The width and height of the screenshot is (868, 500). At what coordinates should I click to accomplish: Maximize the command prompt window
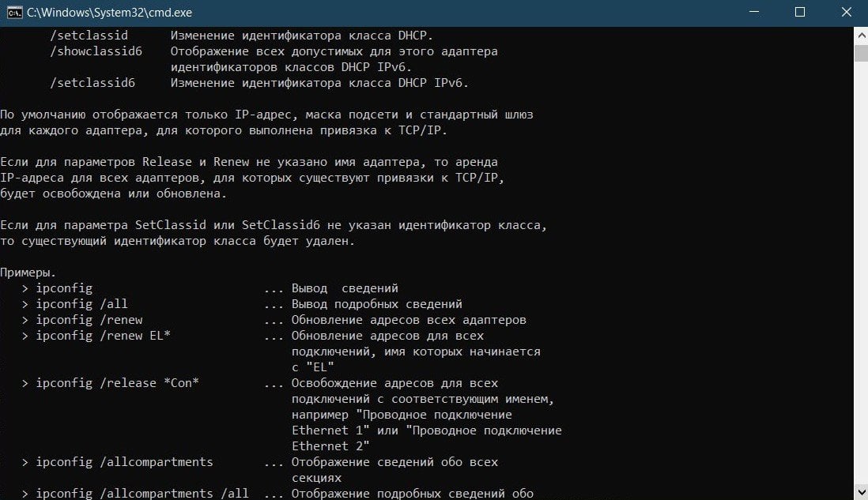coord(800,12)
